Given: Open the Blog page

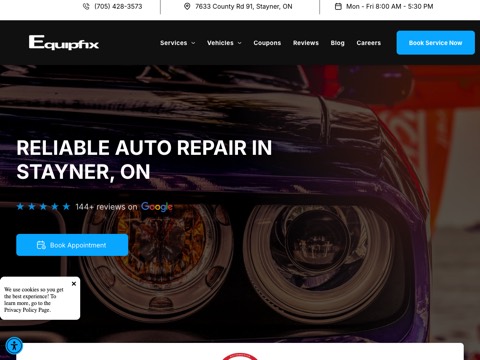Looking at the screenshot, I should coord(337,43).
